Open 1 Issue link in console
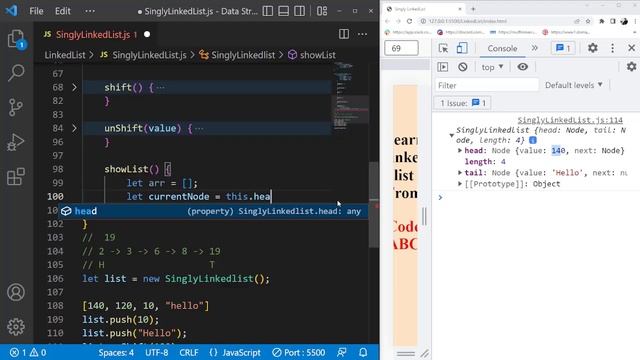Viewport: 640px width, 360px height. [x=462, y=103]
